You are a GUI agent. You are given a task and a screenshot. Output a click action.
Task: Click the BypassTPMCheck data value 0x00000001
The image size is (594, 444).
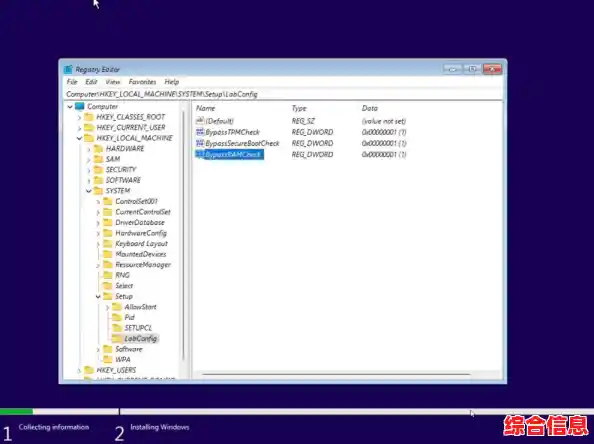click(x=384, y=132)
